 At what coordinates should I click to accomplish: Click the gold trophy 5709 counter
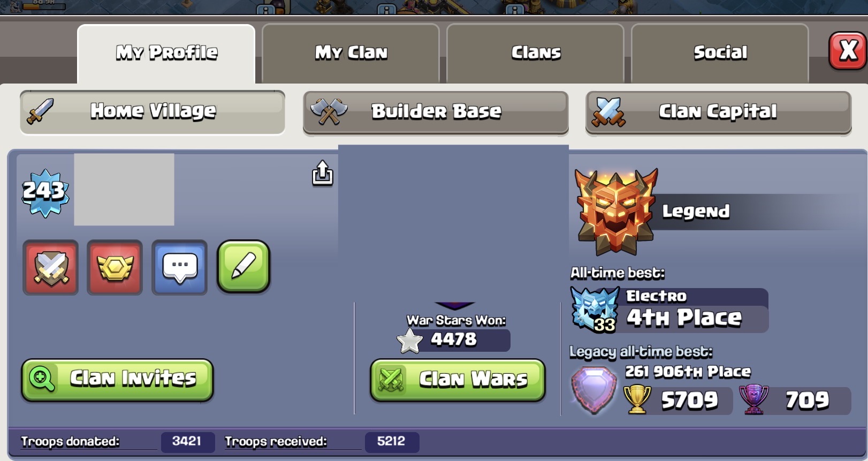click(x=677, y=400)
